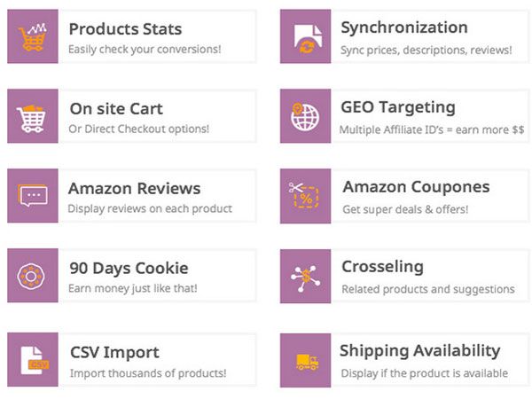The width and height of the screenshot is (532, 399).
Task: Click the GEO Targeting globe icon
Action: click(305, 117)
